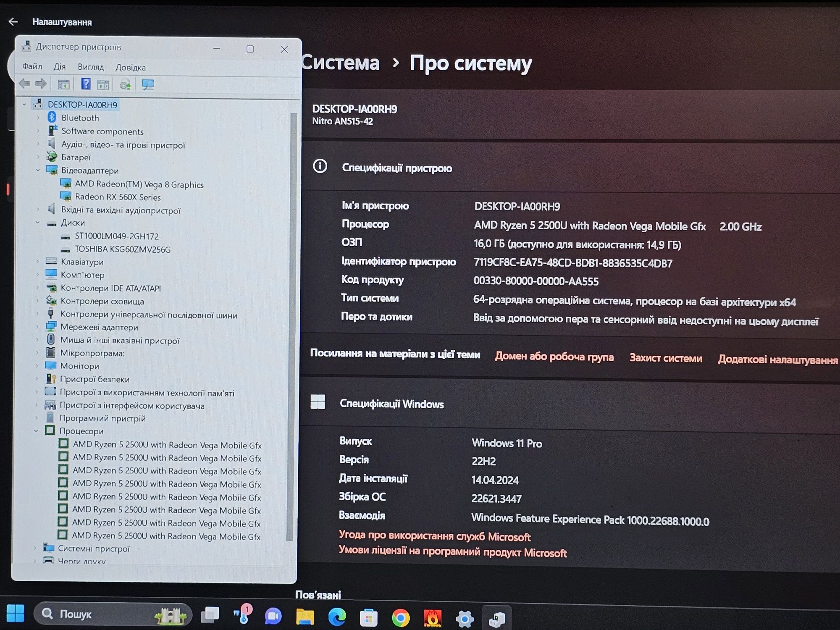The image size is (840, 630).
Task: Click the Windows logo beside Специфікації Windows
Action: click(x=318, y=402)
